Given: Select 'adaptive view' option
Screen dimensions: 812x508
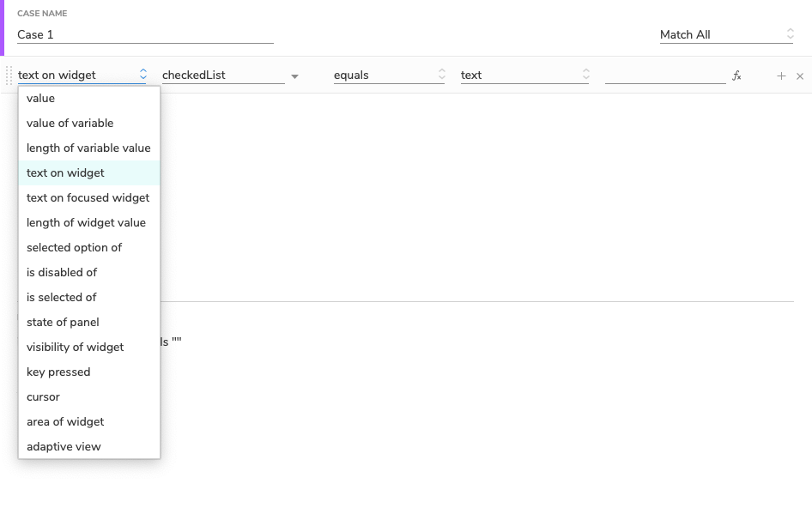Looking at the screenshot, I should coord(64,447).
